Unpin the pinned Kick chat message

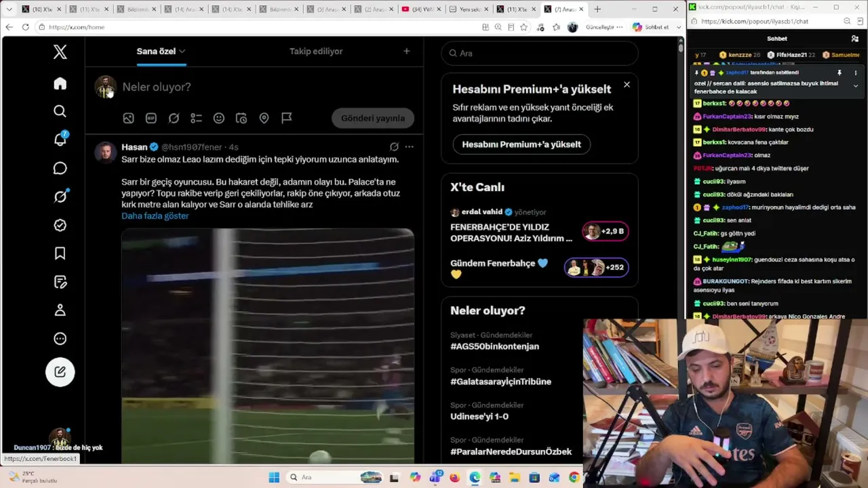click(x=840, y=73)
